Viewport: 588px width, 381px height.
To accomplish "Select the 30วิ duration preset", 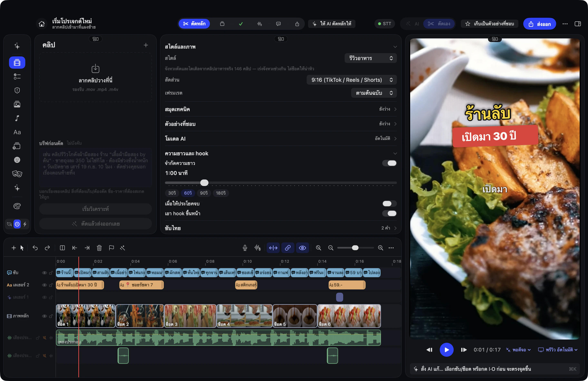I will 172,193.
